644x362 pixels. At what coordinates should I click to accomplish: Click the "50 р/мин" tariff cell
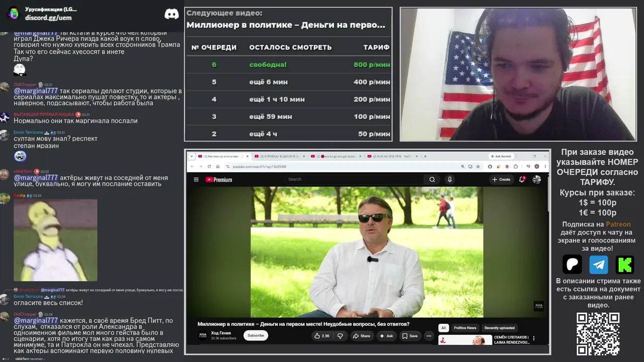coord(374,134)
